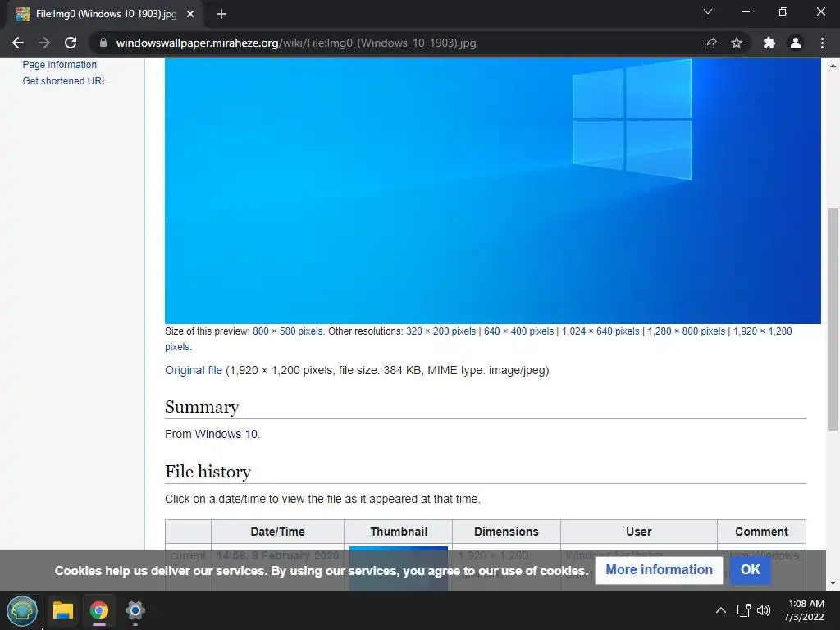This screenshot has height=630, width=840.
Task: Click the Date/Time column header
Action: point(277,532)
